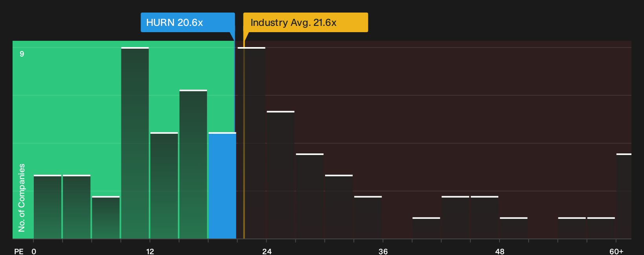
Task: Click the yellow industry average vertical line
Action: (x=244, y=140)
